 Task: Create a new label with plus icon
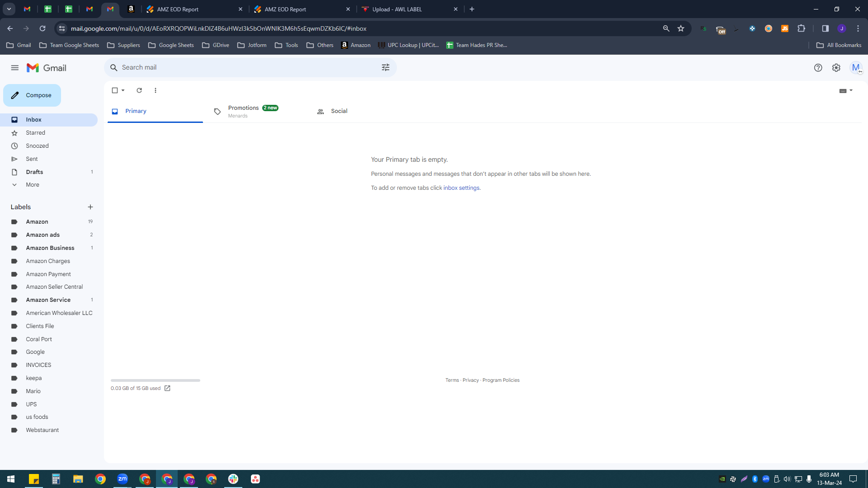90,207
